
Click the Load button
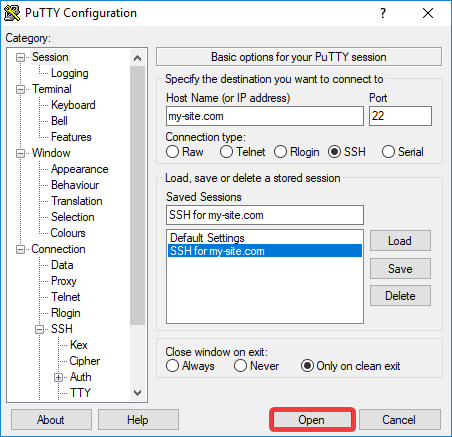400,241
